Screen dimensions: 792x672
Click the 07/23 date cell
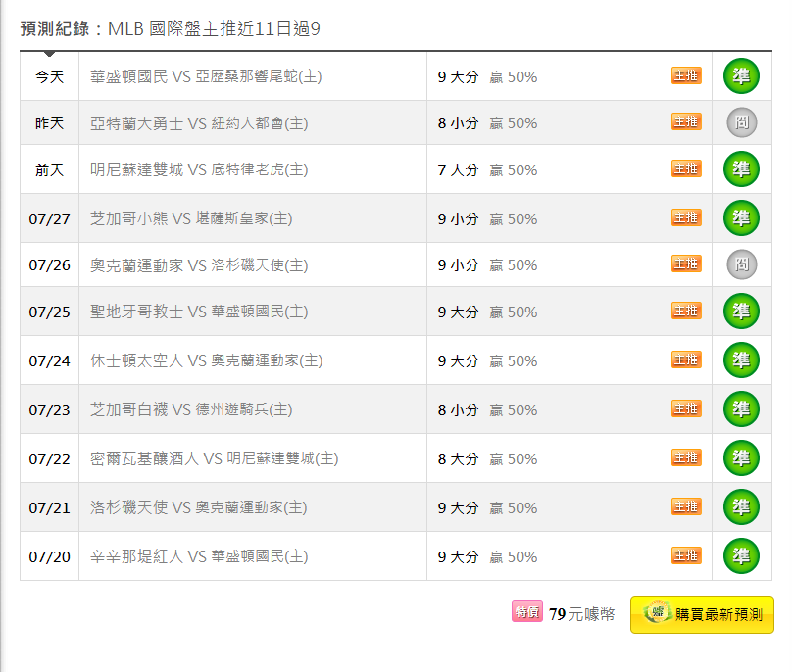pos(49,408)
